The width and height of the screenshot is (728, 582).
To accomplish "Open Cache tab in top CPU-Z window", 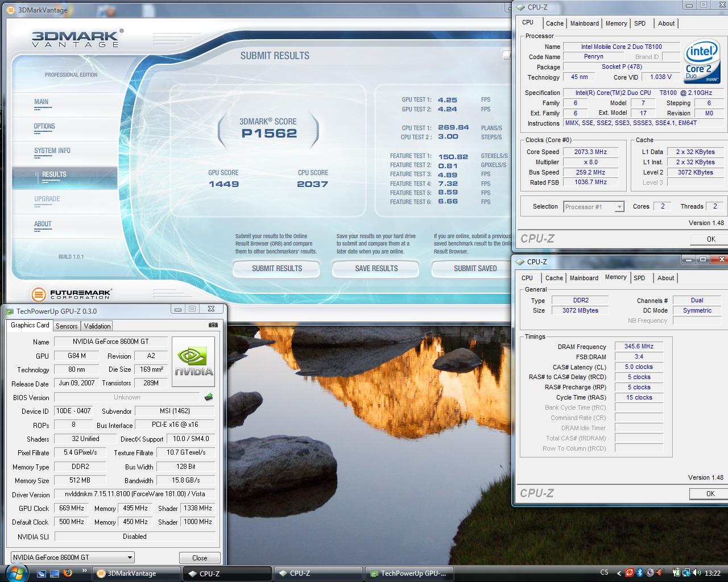I will 555,23.
